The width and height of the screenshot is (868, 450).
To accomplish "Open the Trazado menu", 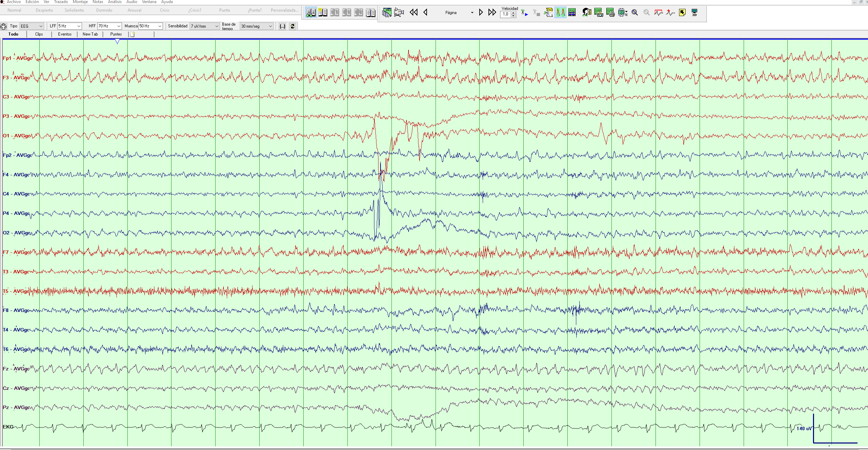I will (x=61, y=2).
